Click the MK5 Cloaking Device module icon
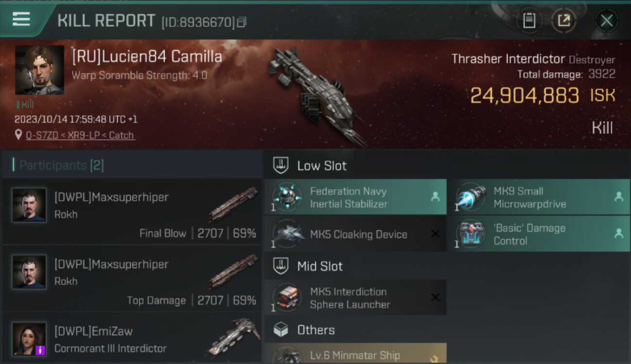Screen dimensions: 631x364 point(287,234)
